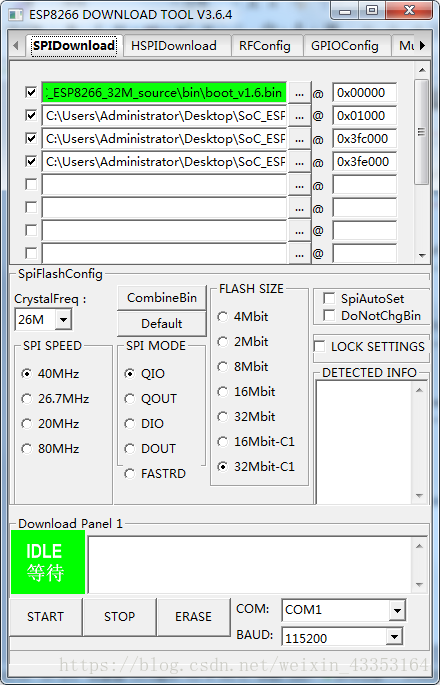The image size is (440, 685).
Task: Click download log scroll-up arrow
Action: coord(419,546)
